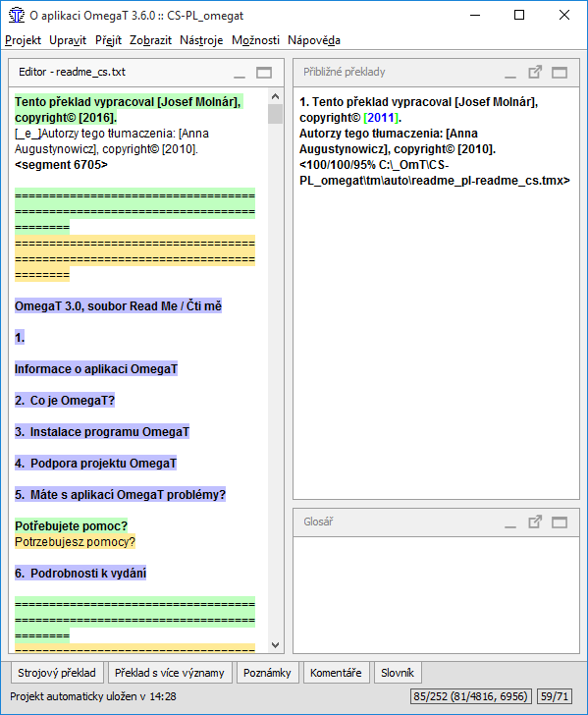
Task: Open the Poznámky panel
Action: pyautogui.click(x=267, y=673)
